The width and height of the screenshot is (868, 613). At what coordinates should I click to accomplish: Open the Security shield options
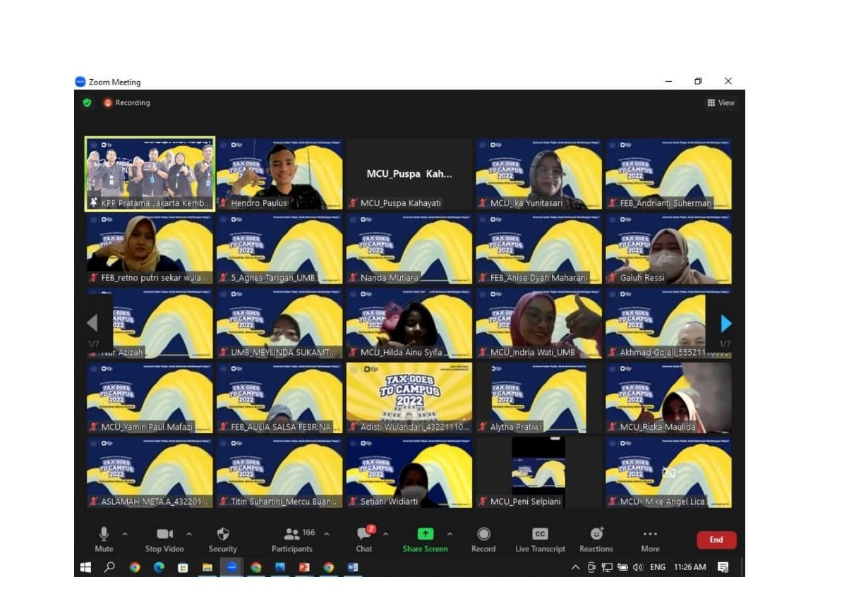pos(222,535)
